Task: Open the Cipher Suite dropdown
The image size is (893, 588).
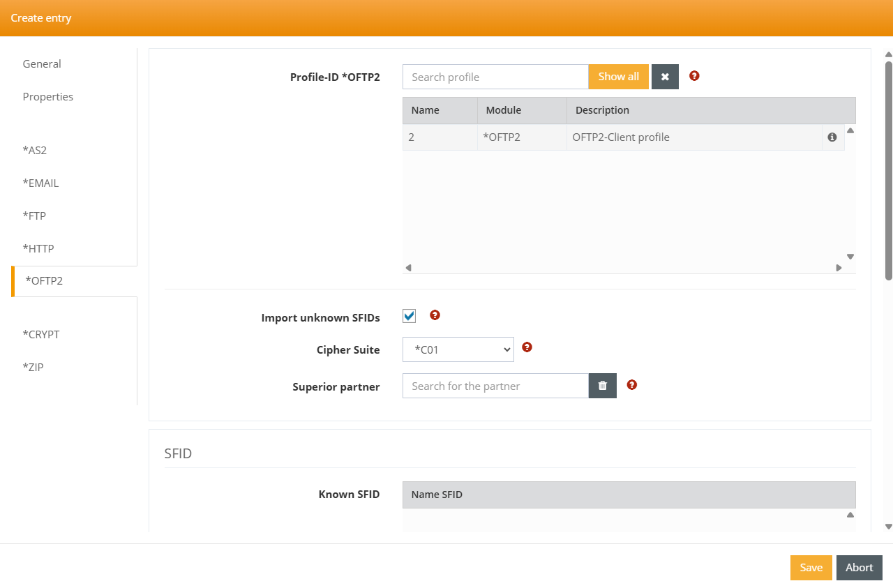Action: tap(458, 349)
